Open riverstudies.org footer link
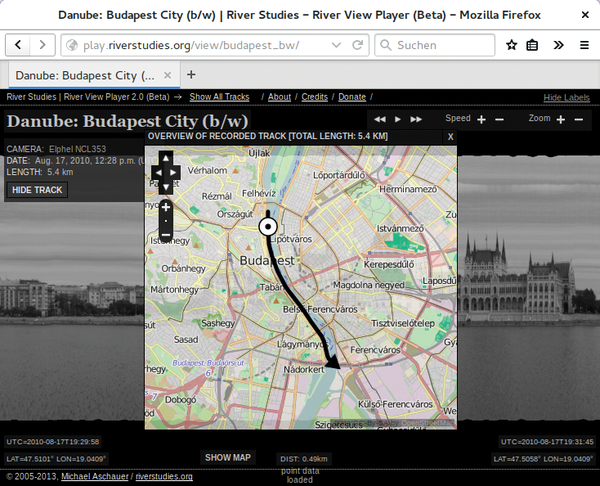 tap(164, 476)
